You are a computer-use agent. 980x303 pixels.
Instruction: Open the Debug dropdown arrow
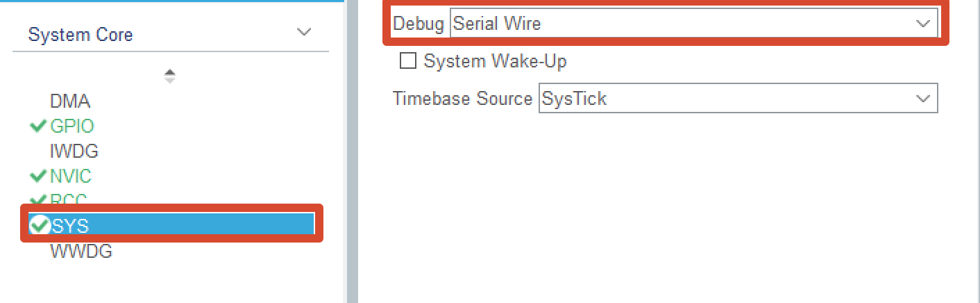[x=922, y=23]
